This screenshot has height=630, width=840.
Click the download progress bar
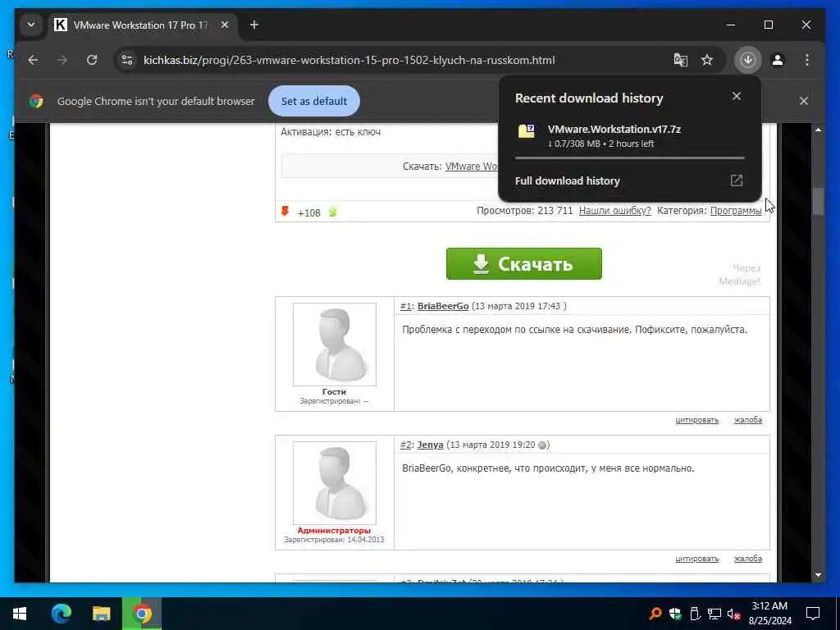[x=629, y=158]
